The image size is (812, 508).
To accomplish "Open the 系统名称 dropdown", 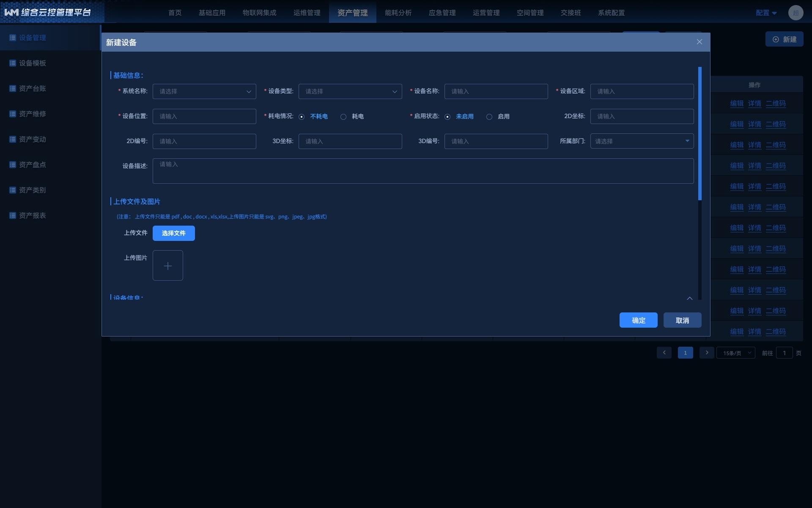I will [204, 91].
